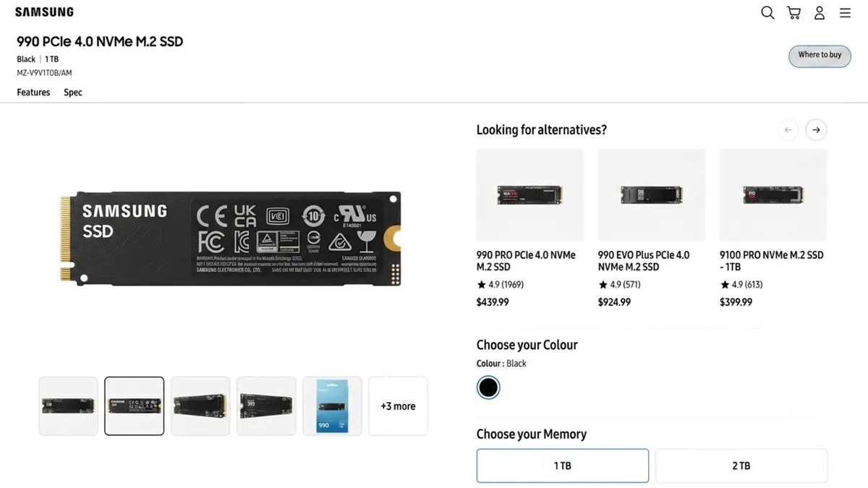Expand the +3 more thumbnails tile
The height and width of the screenshot is (488, 868).
tap(398, 406)
